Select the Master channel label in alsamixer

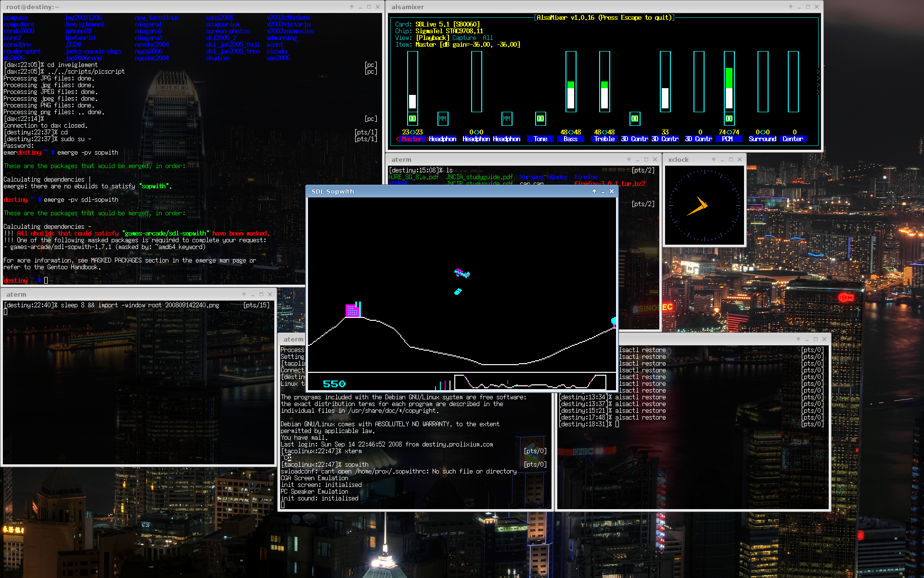[x=412, y=139]
